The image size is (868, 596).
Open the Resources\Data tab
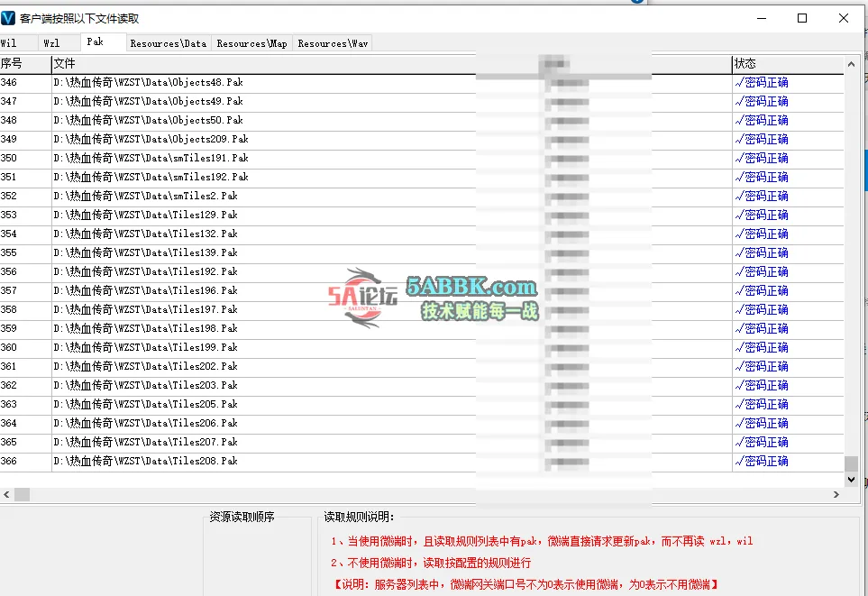coord(168,43)
